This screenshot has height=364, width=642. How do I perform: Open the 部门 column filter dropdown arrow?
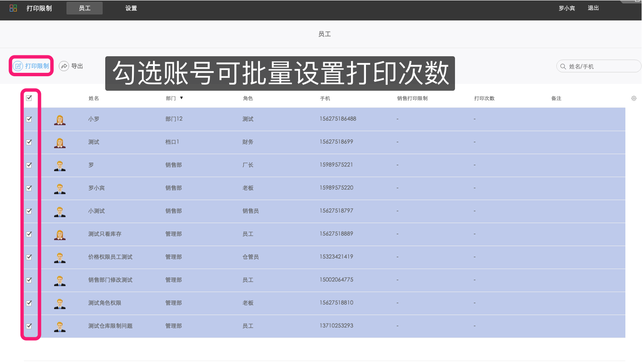pyautogui.click(x=181, y=98)
